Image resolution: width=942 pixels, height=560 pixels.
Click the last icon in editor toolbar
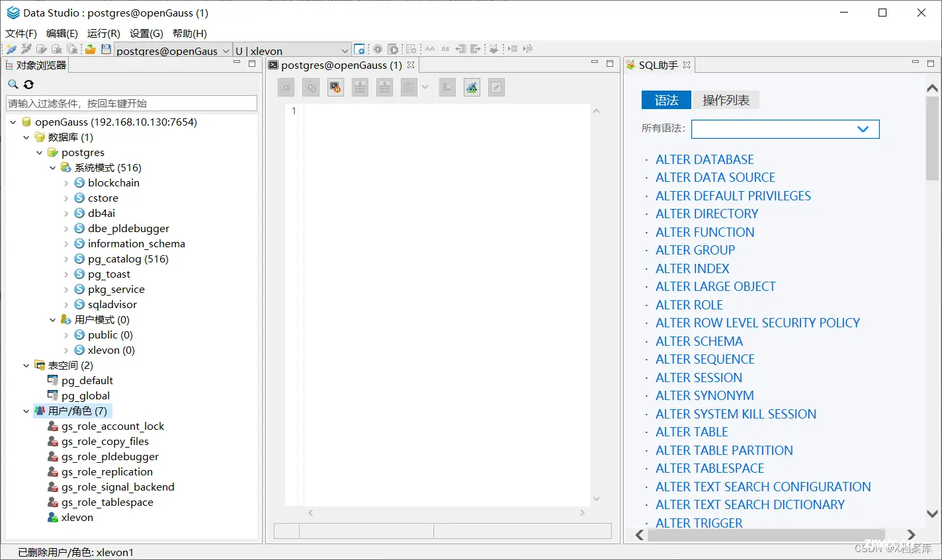(x=496, y=87)
